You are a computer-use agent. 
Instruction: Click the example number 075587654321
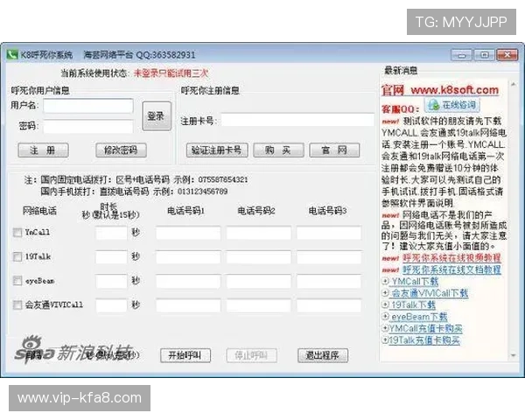pos(223,180)
